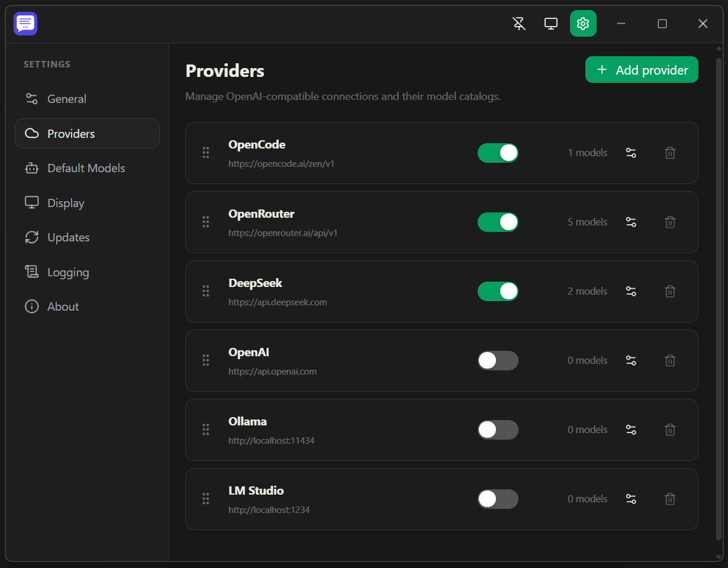Delete the LM Studio provider with trash icon
Image resolution: width=728 pixels, height=568 pixels.
coord(670,499)
